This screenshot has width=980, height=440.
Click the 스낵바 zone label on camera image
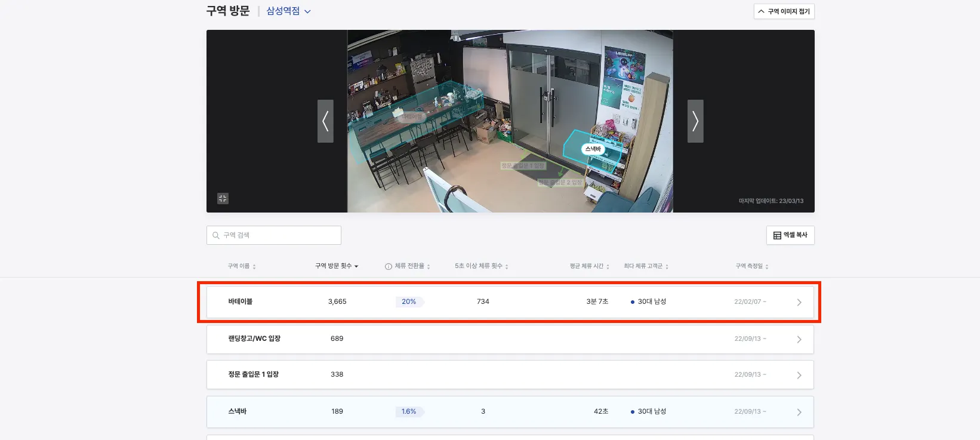click(x=593, y=149)
